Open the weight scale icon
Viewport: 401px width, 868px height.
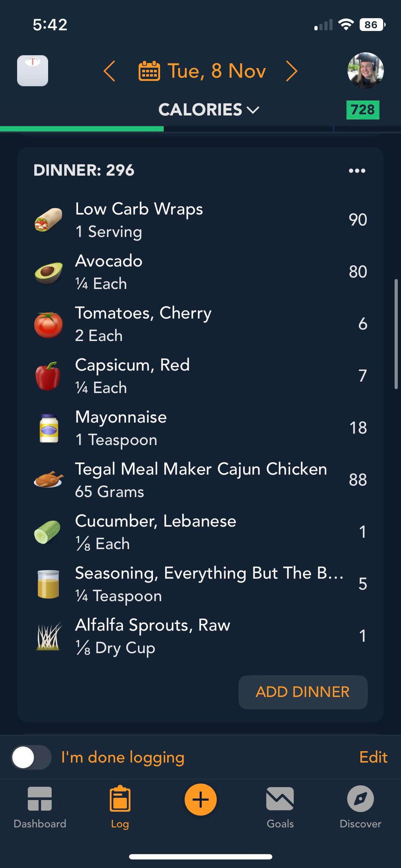click(33, 71)
